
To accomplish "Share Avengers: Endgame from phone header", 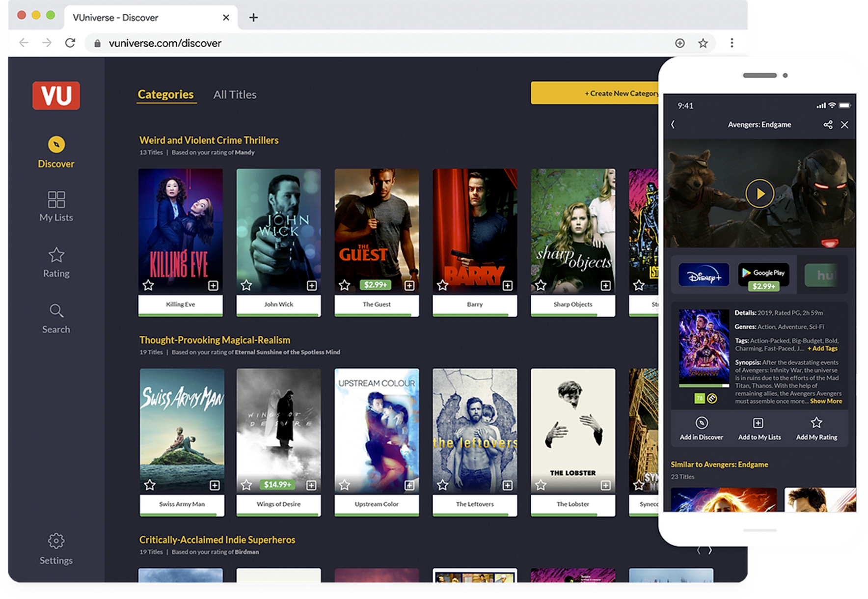I will coord(828,125).
